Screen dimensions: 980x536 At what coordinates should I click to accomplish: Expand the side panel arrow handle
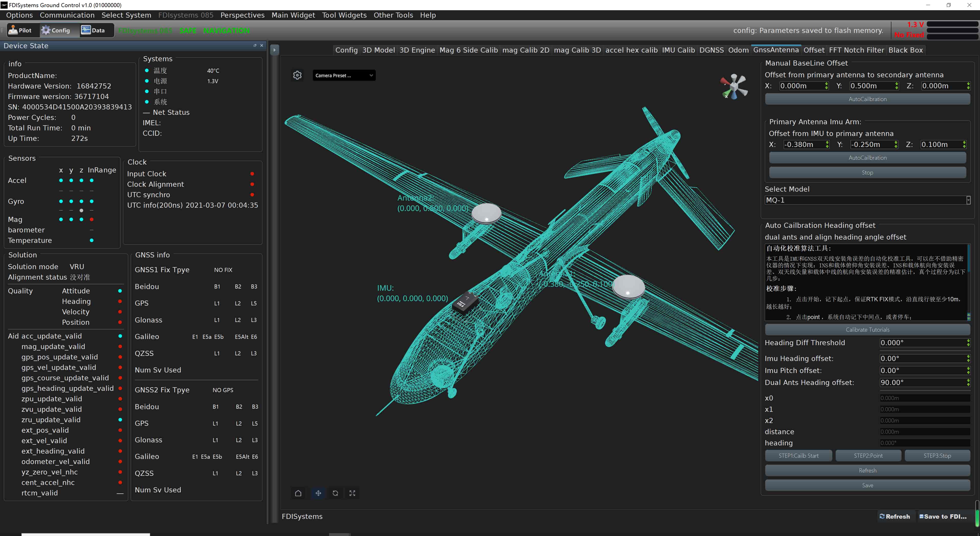pyautogui.click(x=274, y=50)
